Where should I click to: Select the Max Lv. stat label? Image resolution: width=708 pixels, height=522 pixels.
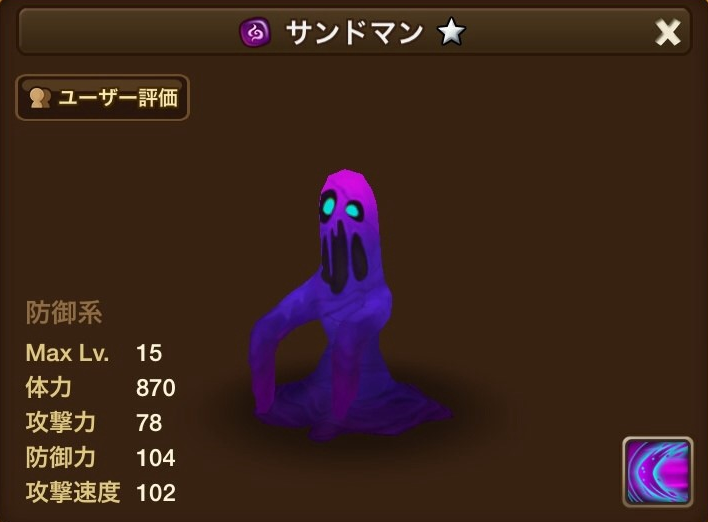(67, 353)
